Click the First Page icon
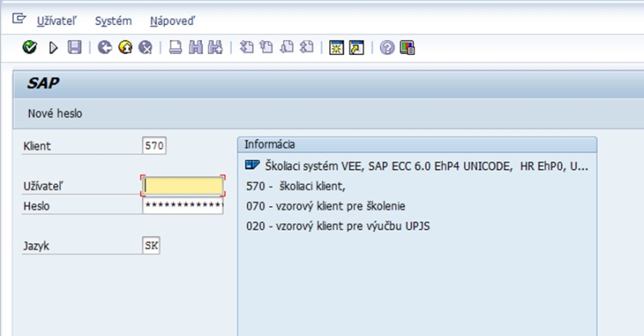The image size is (644, 336). tap(246, 48)
